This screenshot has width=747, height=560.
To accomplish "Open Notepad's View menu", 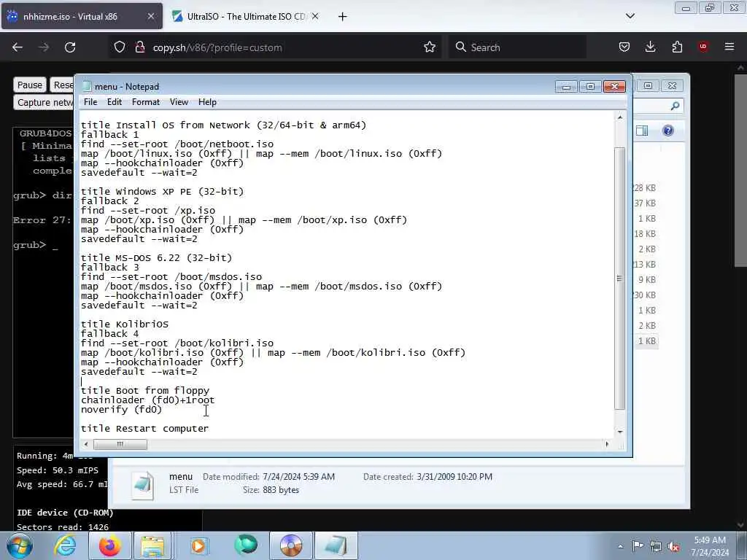I will click(179, 102).
